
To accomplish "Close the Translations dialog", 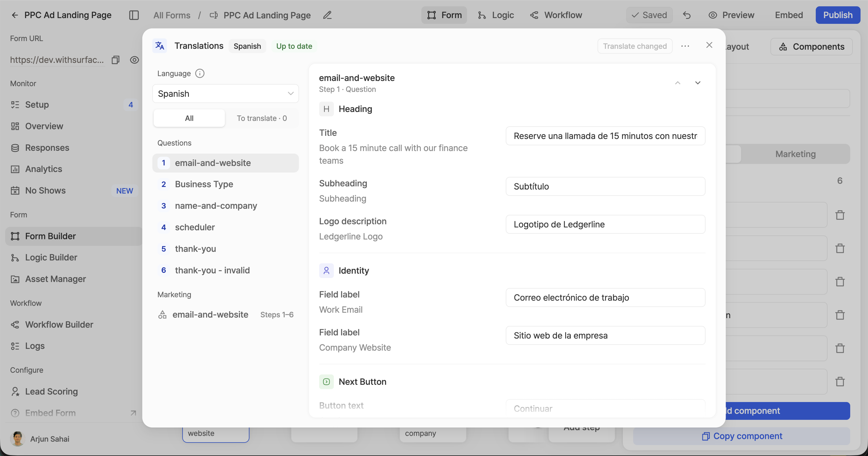I will [709, 45].
